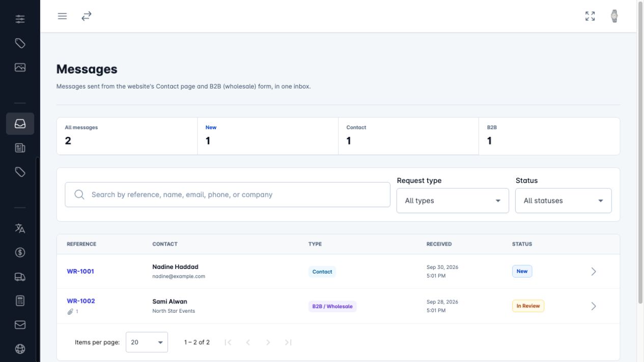
Task: Click the Reference column header
Action: click(x=81, y=244)
